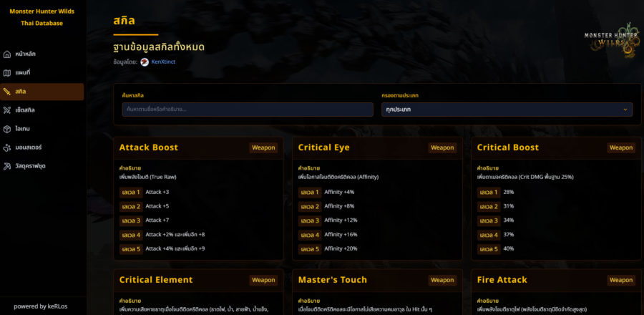644x315 pixels.
Task: Click the Weapon tag on Critical Element
Action: point(263,280)
